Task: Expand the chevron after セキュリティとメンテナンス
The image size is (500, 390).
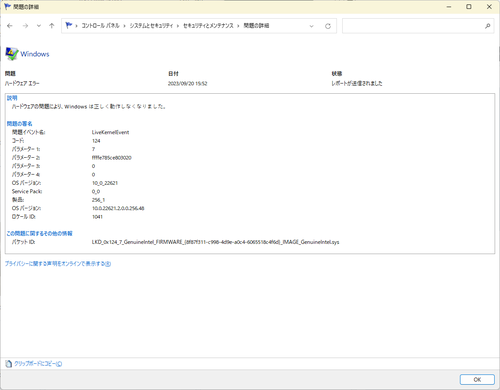Action: pos(238,26)
